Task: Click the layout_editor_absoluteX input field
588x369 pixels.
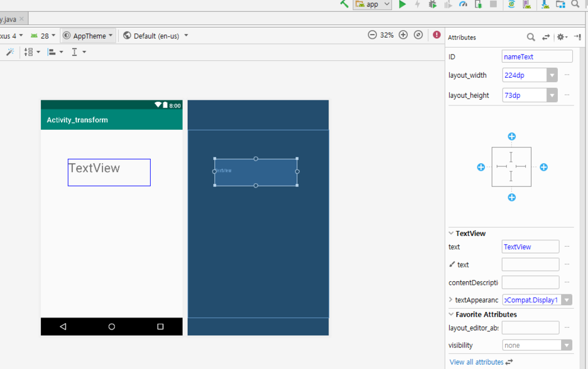Action: (x=530, y=328)
